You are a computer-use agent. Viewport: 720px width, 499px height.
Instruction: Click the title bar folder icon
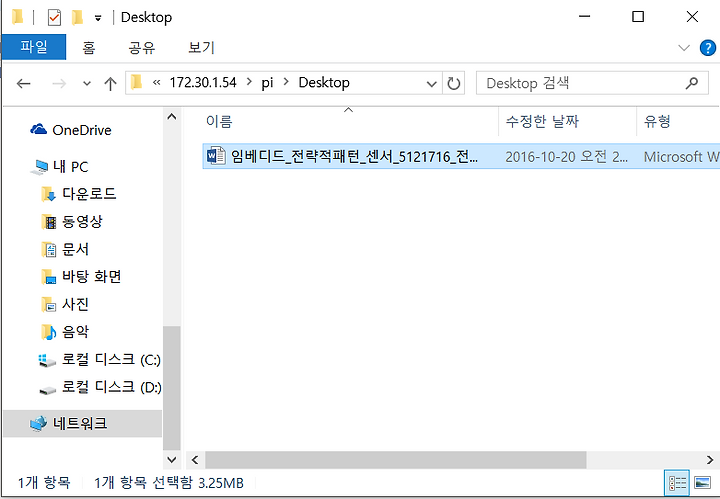17,17
